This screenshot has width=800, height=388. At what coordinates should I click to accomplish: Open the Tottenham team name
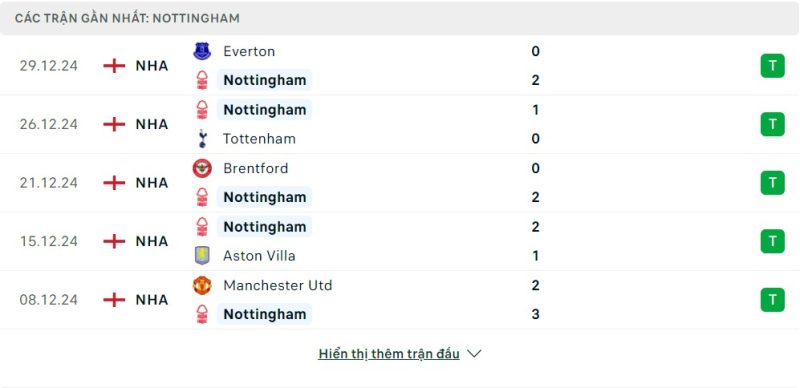(x=259, y=139)
